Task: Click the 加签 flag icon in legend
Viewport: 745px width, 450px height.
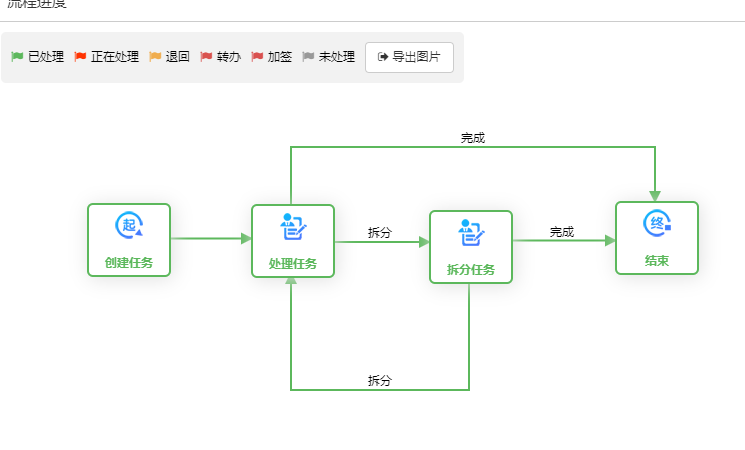Action: 257,57
